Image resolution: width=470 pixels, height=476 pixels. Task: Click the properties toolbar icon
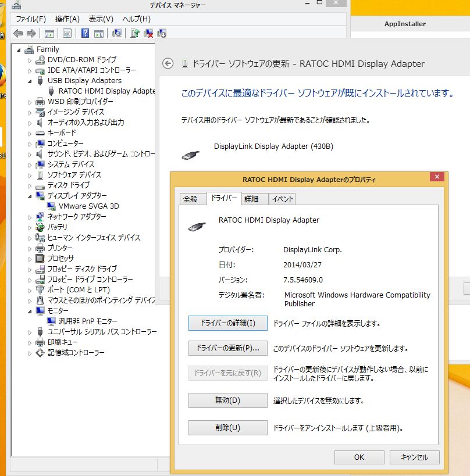(67, 33)
